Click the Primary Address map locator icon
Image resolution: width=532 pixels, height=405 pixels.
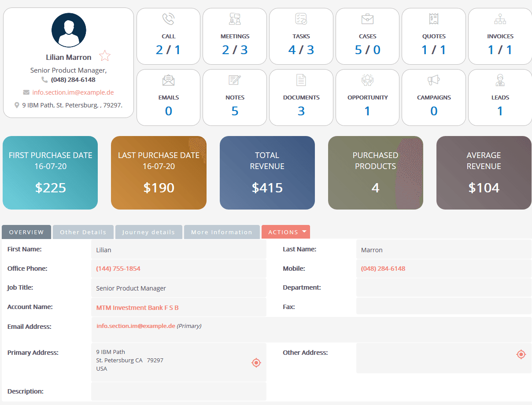[x=256, y=362]
